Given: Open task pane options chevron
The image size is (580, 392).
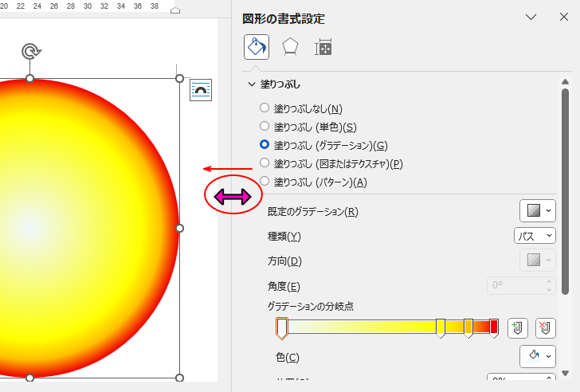Looking at the screenshot, I should (x=531, y=17).
